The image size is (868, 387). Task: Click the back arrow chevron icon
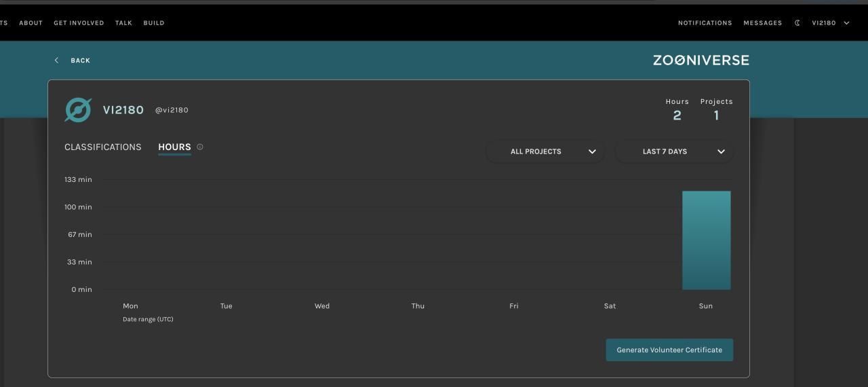point(56,60)
